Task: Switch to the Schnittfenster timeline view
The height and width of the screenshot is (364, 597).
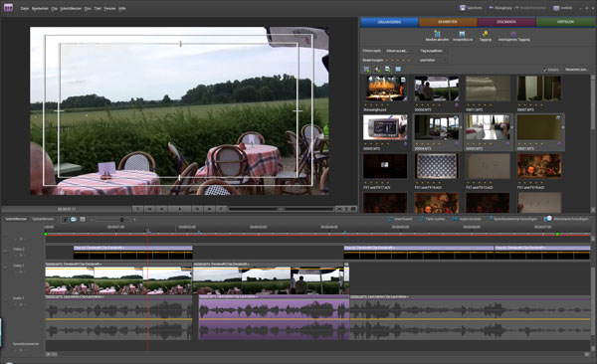Action: (x=16, y=220)
